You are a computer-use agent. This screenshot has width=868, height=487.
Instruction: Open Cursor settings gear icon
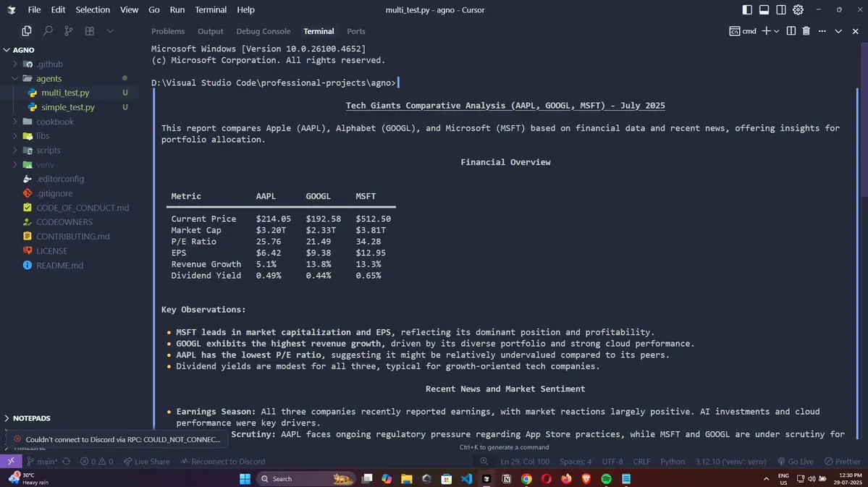click(799, 9)
